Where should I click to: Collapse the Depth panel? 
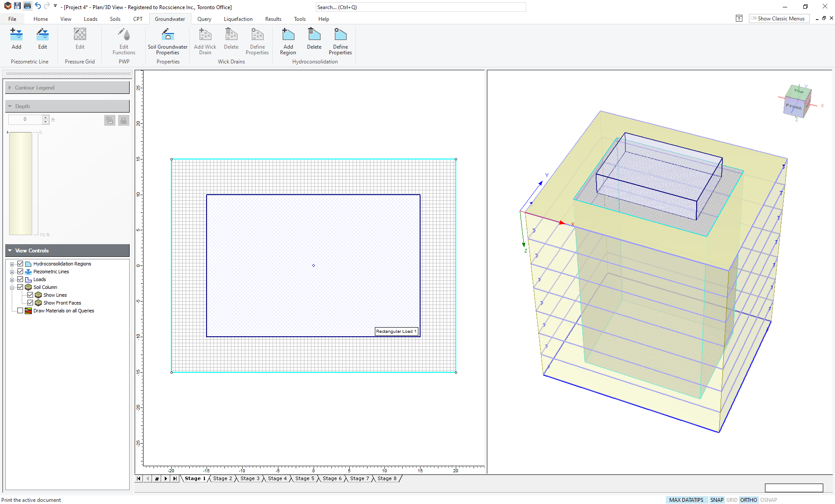pyautogui.click(x=10, y=106)
